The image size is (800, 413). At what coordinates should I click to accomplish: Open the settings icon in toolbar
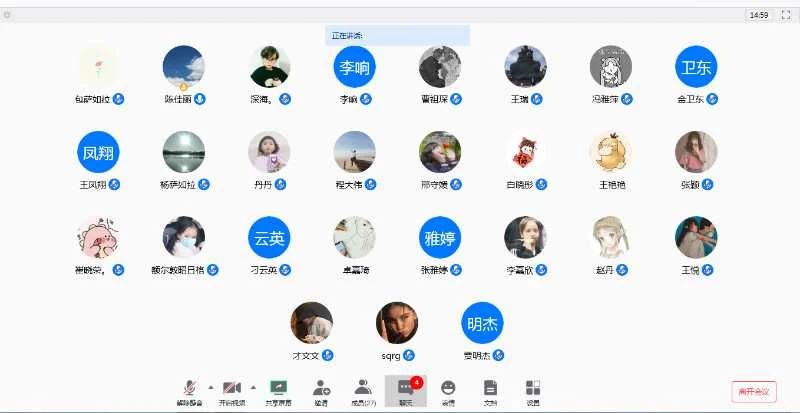pyautogui.click(x=533, y=390)
